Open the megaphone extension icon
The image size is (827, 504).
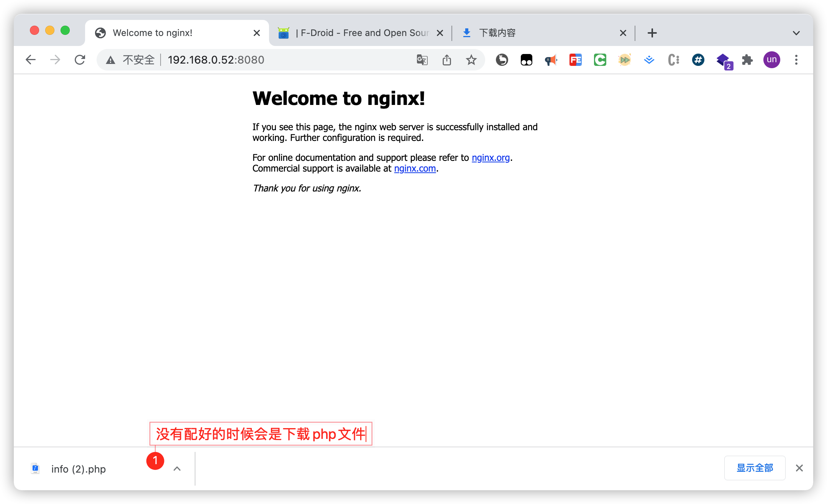tap(551, 60)
